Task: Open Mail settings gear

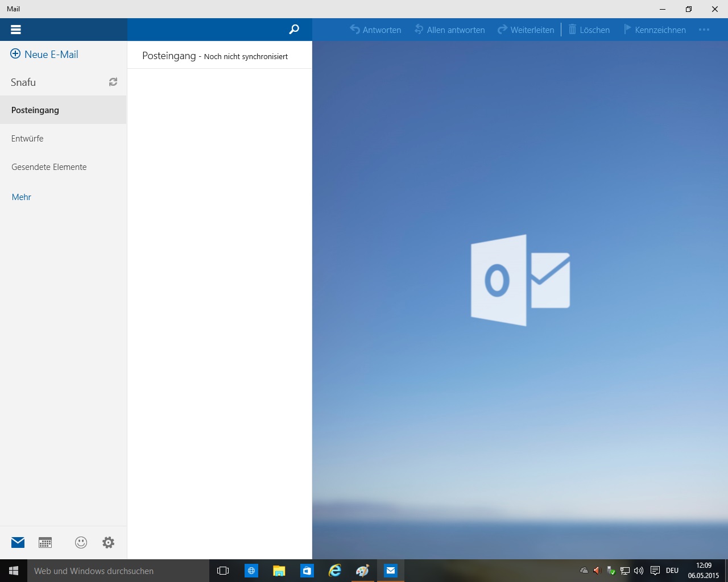Action: (108, 542)
